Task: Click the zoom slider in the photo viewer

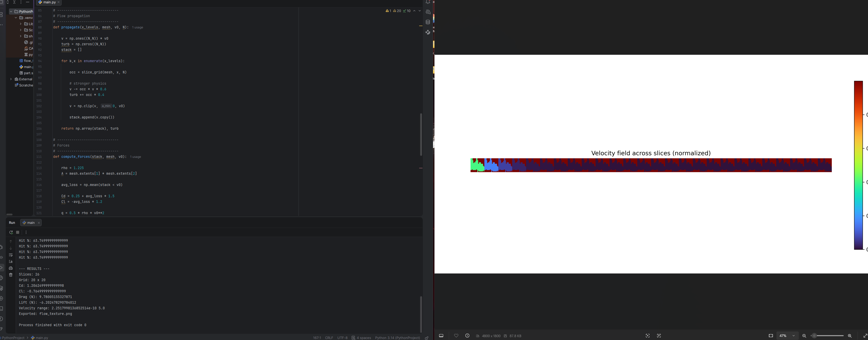Action: [x=814, y=336]
